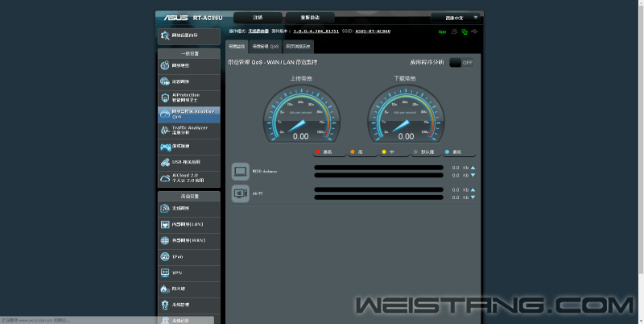This screenshot has width=644, height=324.
Task: Click the firmware version 3.0.0.4.384 link
Action: coord(316,31)
